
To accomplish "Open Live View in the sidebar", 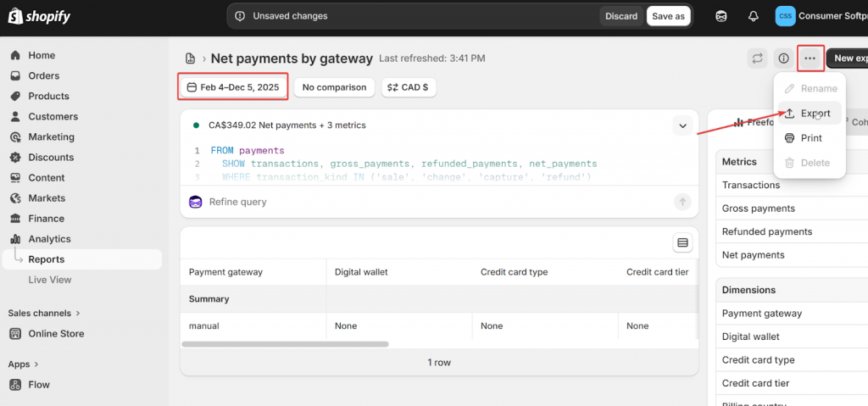I will (50, 280).
